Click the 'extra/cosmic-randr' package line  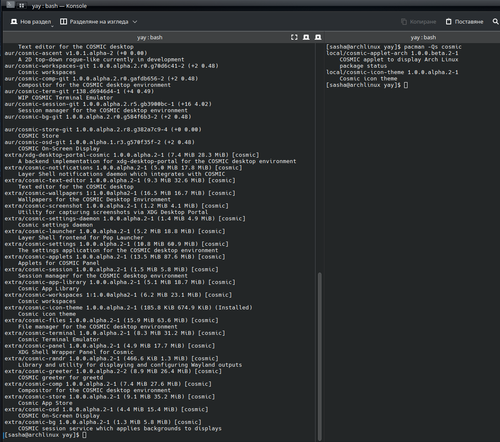[x=111, y=359]
